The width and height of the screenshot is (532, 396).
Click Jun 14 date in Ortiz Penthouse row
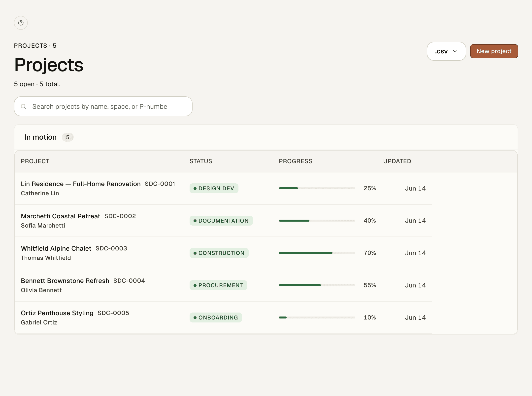(x=415, y=317)
